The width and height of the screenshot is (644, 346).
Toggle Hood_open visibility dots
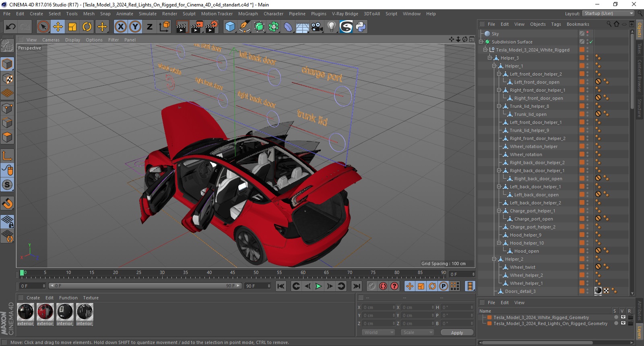point(588,251)
